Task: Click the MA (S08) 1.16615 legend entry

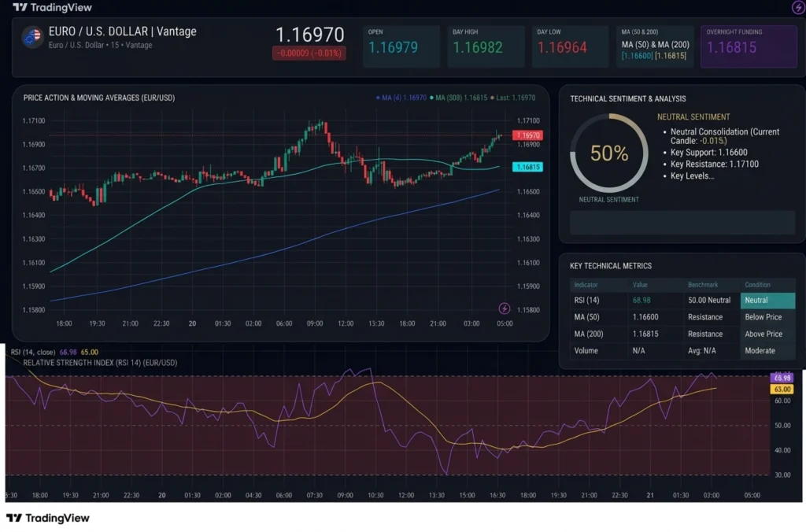Action: [x=459, y=98]
